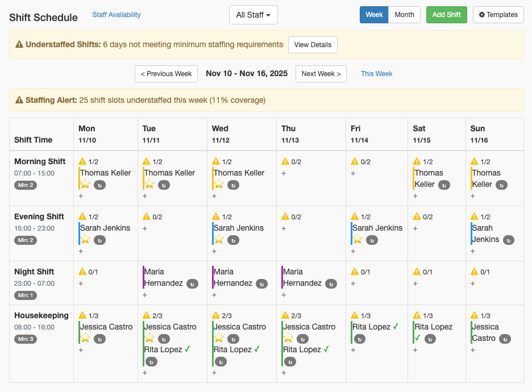Click recurring icon under Jessica Castro on Monday
This screenshot has width=532, height=392.
(x=99, y=339)
